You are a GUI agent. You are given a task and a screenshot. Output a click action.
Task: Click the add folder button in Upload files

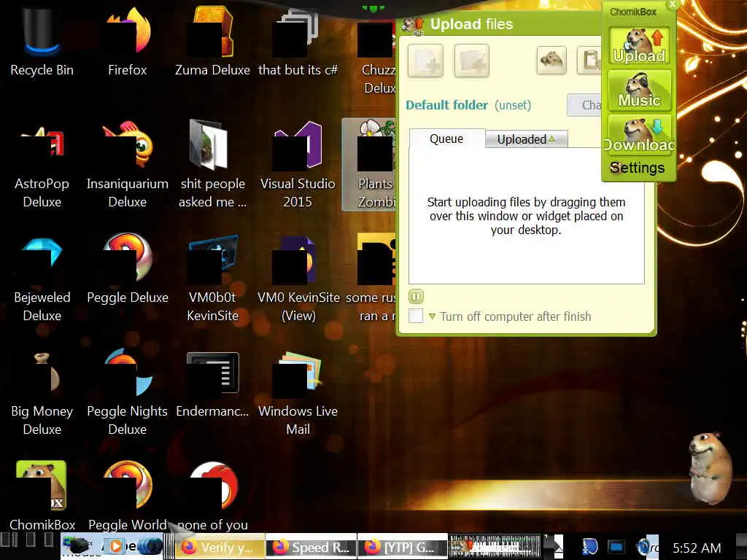tap(472, 61)
